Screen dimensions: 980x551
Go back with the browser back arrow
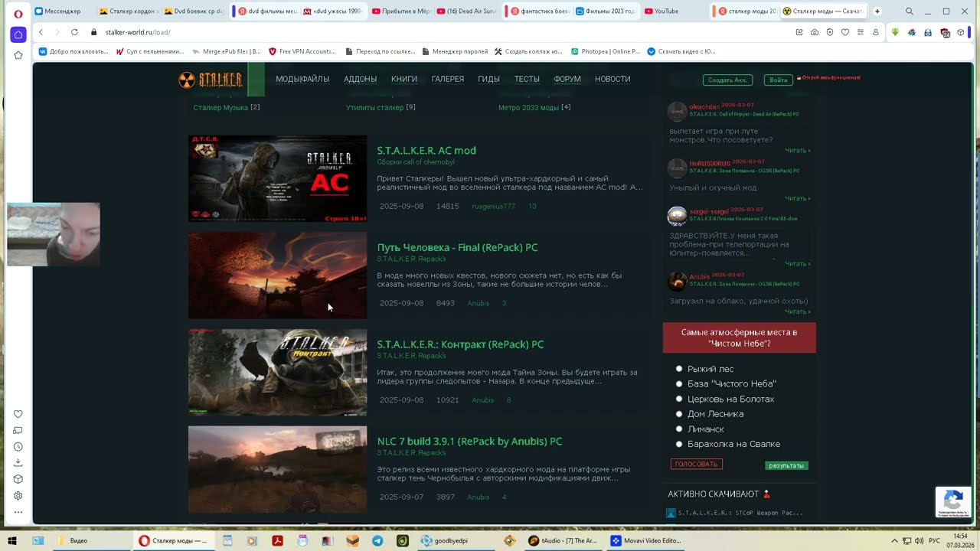pyautogui.click(x=41, y=32)
